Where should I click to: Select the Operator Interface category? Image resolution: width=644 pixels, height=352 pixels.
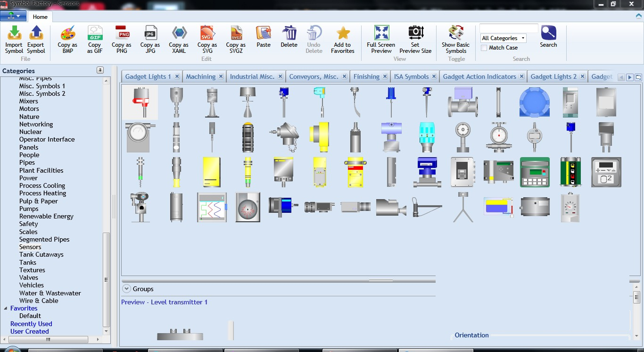[x=47, y=139]
